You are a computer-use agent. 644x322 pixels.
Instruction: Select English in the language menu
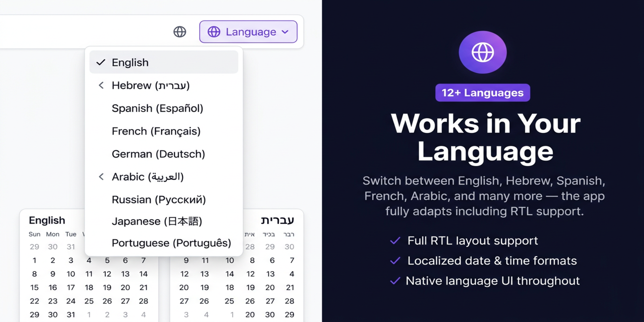[164, 62]
